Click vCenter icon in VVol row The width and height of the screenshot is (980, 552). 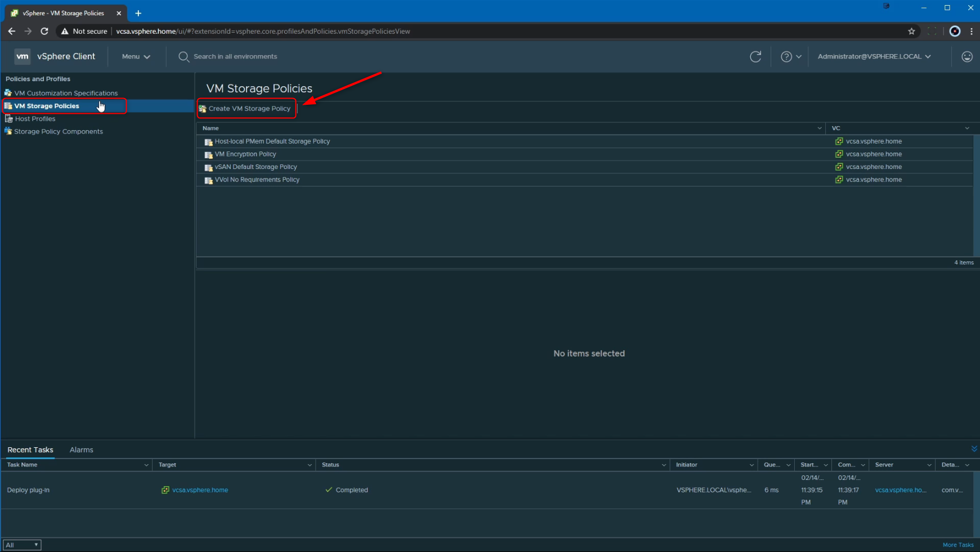pos(839,180)
